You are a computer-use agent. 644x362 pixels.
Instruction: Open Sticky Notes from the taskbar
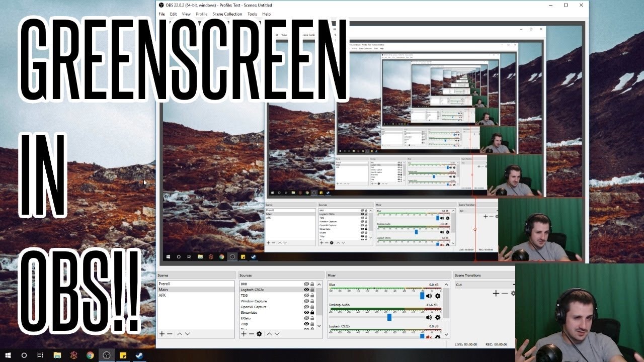(123, 355)
